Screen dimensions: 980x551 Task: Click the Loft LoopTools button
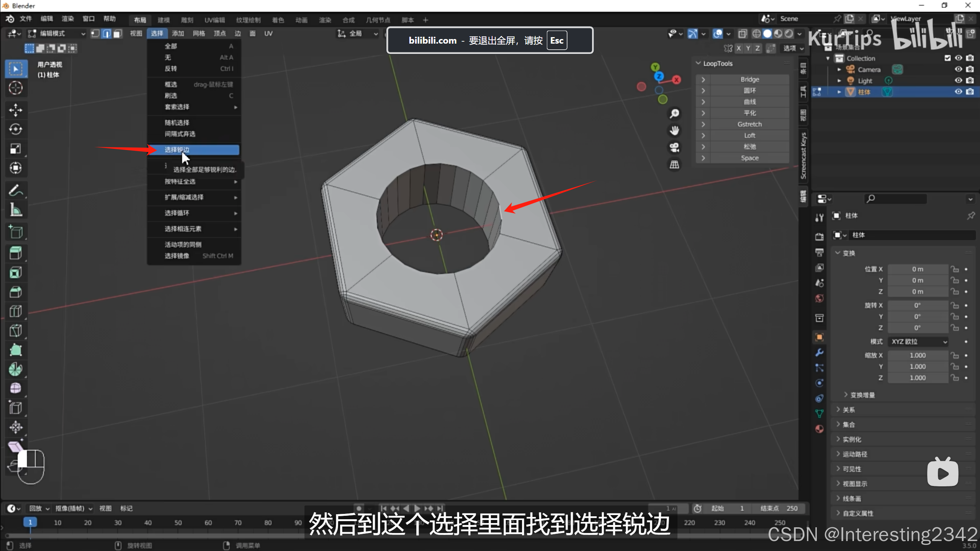tap(749, 135)
